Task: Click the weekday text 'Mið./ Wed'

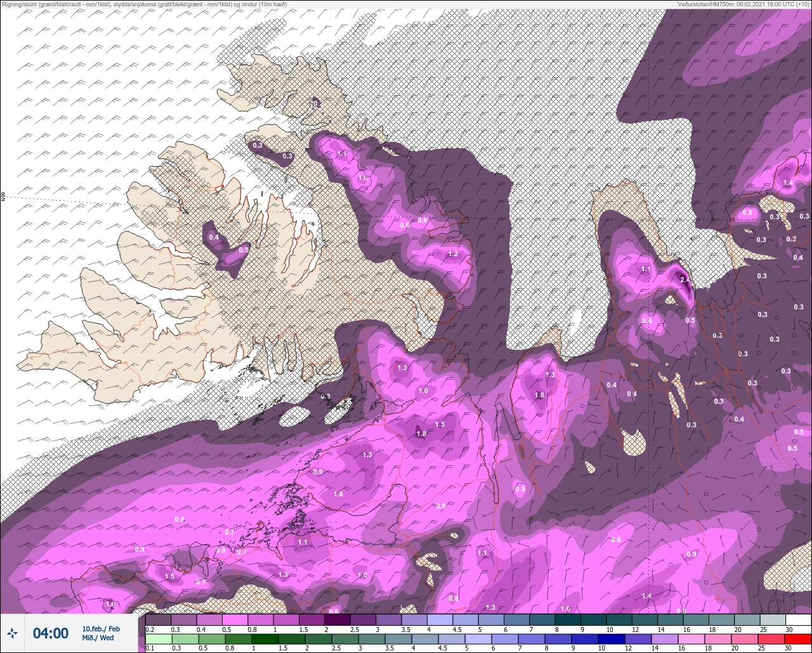Action: pyautogui.click(x=98, y=638)
